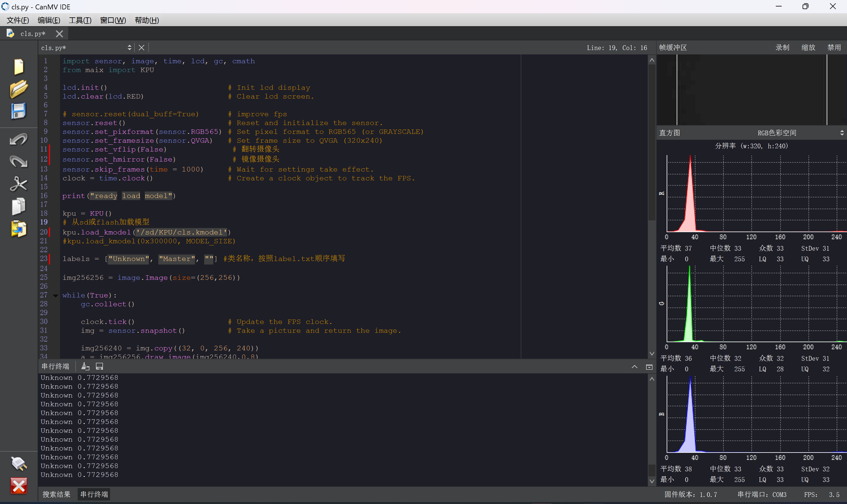This screenshot has height=504, width=847.
Task: Click the red channel histogram
Action: (756, 193)
